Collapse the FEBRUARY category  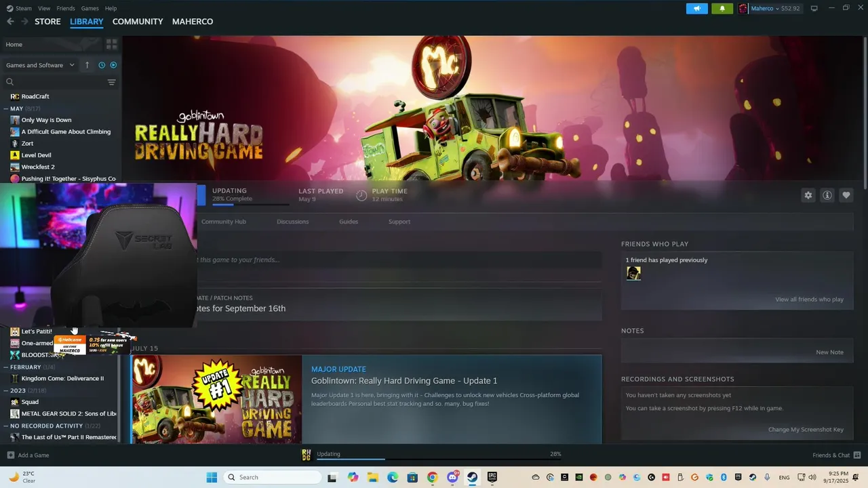click(x=6, y=367)
